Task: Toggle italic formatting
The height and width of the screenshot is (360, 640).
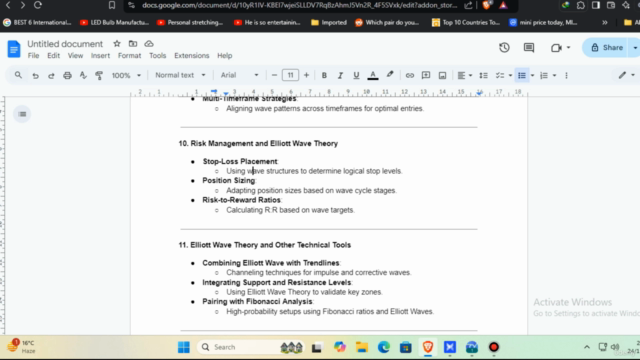Action: click(x=340, y=76)
